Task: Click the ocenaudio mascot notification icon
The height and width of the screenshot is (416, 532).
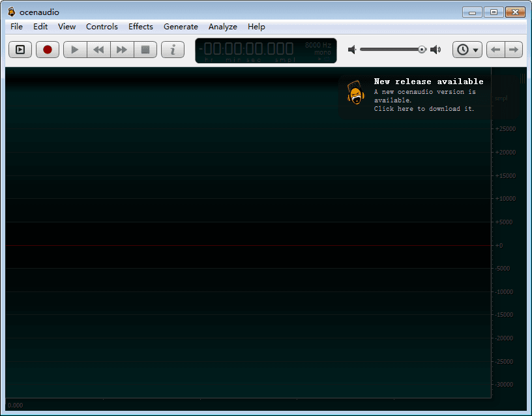Action: [355, 93]
